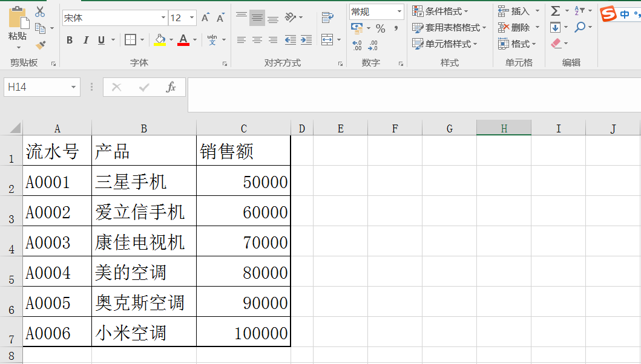The width and height of the screenshot is (641, 364).
Task: Toggle the middle vertical align button
Action: click(x=257, y=18)
